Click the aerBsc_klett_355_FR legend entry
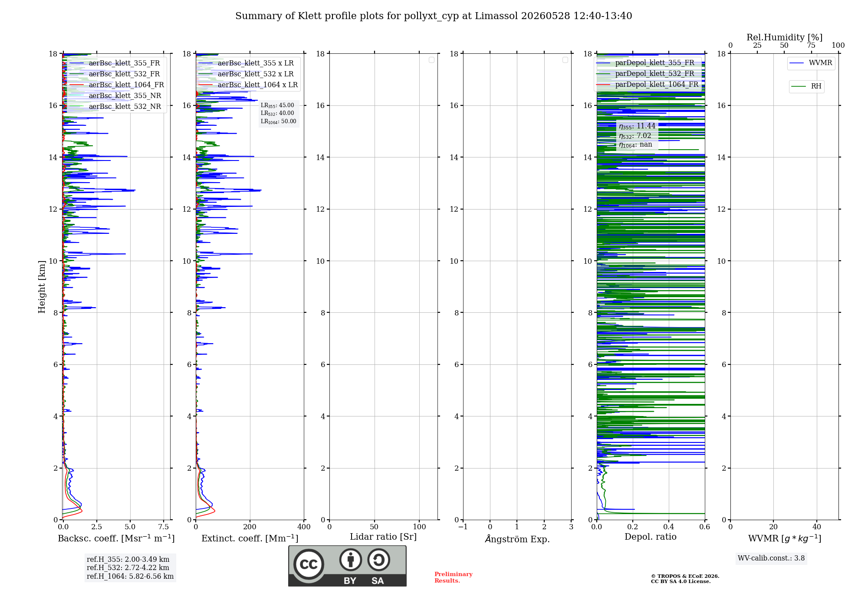 115,63
